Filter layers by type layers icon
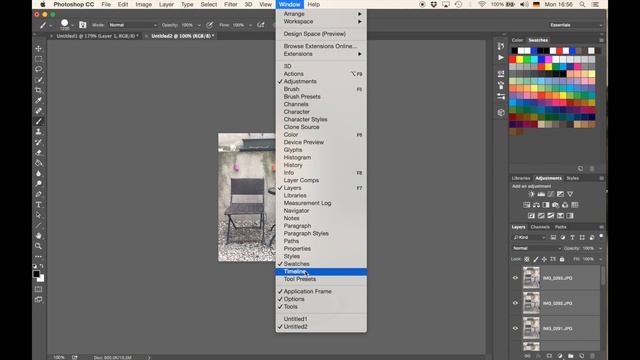 (572, 237)
